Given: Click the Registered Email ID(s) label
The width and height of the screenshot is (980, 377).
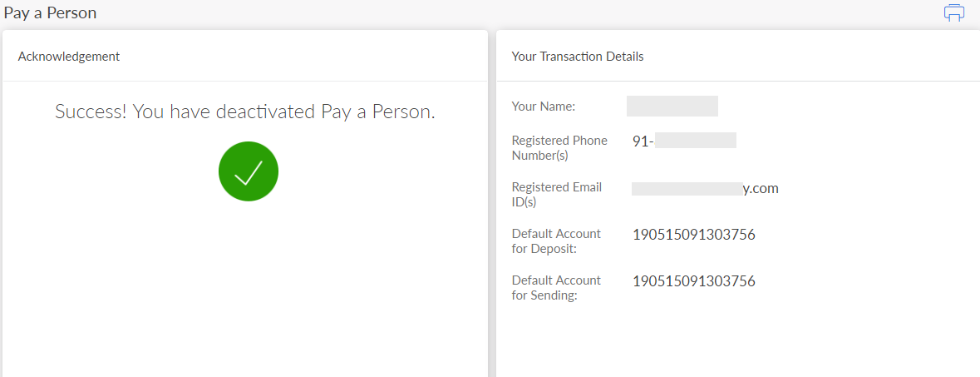Looking at the screenshot, I should pyautogui.click(x=556, y=194).
